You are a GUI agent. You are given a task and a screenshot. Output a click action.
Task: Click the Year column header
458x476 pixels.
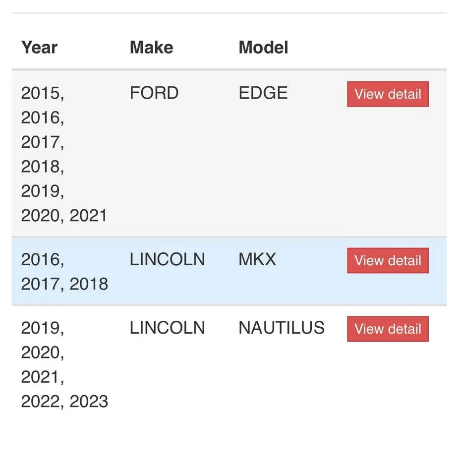click(39, 47)
